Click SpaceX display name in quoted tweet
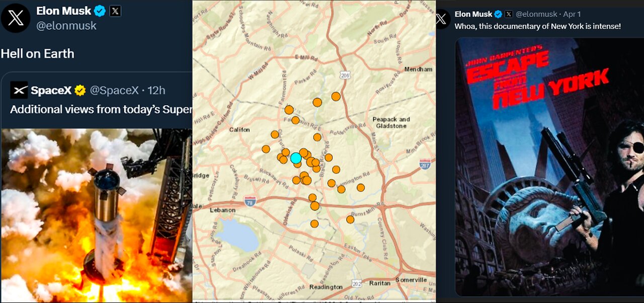644x303 pixels. (51, 91)
